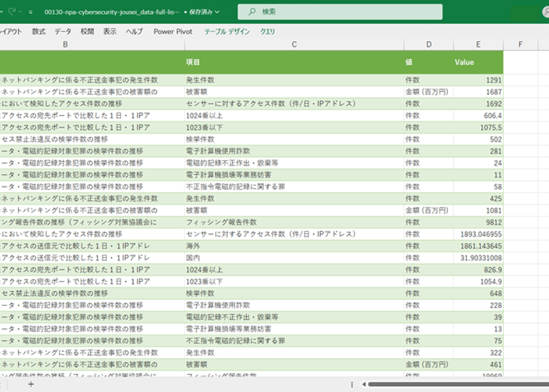Click the 値 table header cell
This screenshot has width=549, height=392.
click(x=428, y=62)
